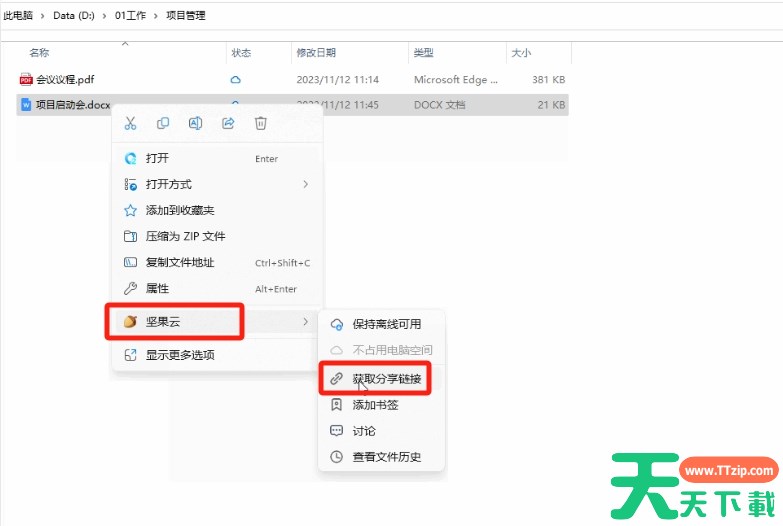Navigate to 01工作 in the breadcrumb path
This screenshot has height=526, width=783.
129,15
